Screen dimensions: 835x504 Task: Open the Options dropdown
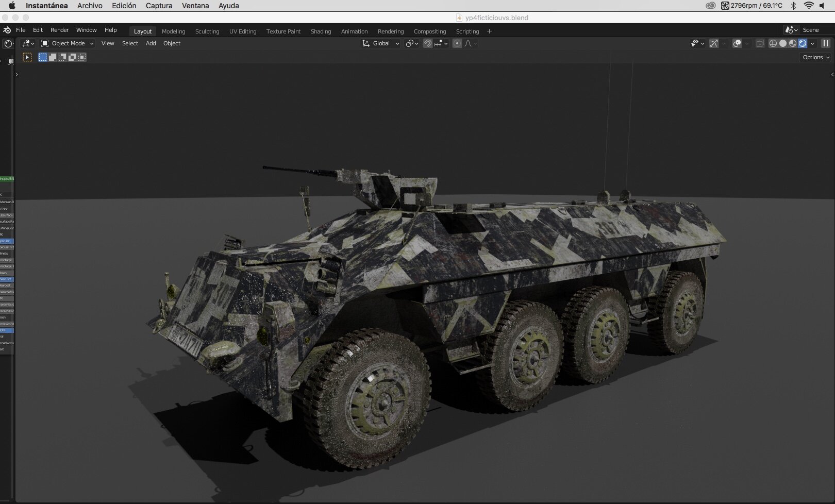click(x=816, y=57)
